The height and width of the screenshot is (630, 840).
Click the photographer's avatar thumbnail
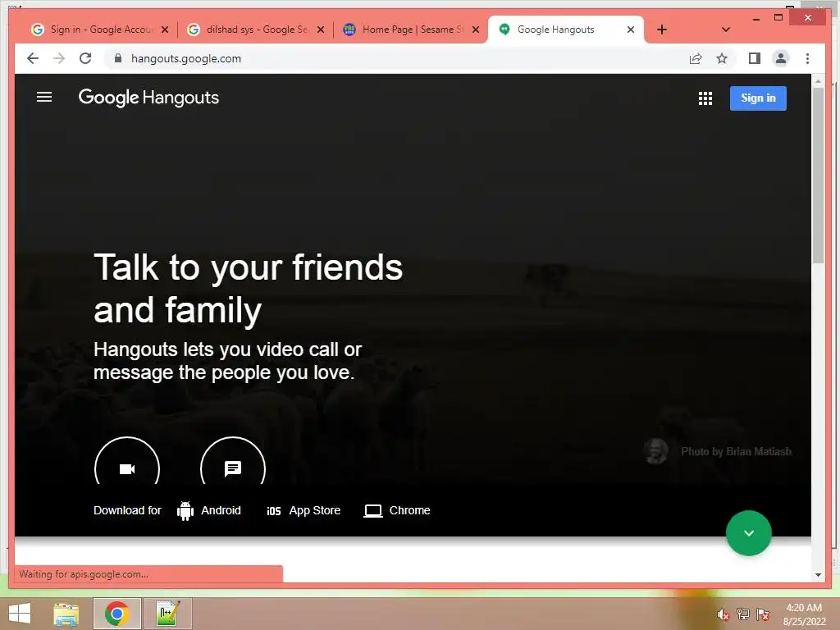tap(655, 451)
